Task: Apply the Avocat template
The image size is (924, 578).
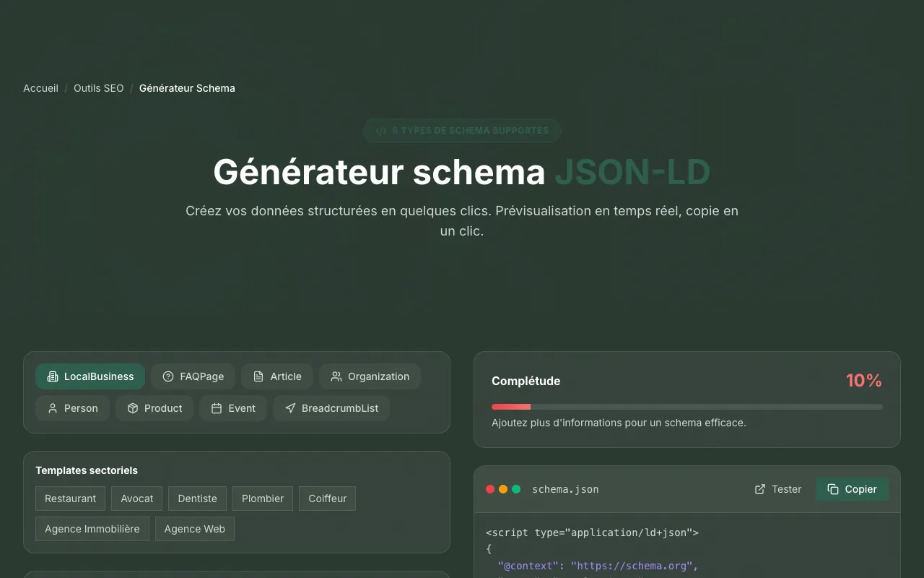Action: pyautogui.click(x=137, y=499)
